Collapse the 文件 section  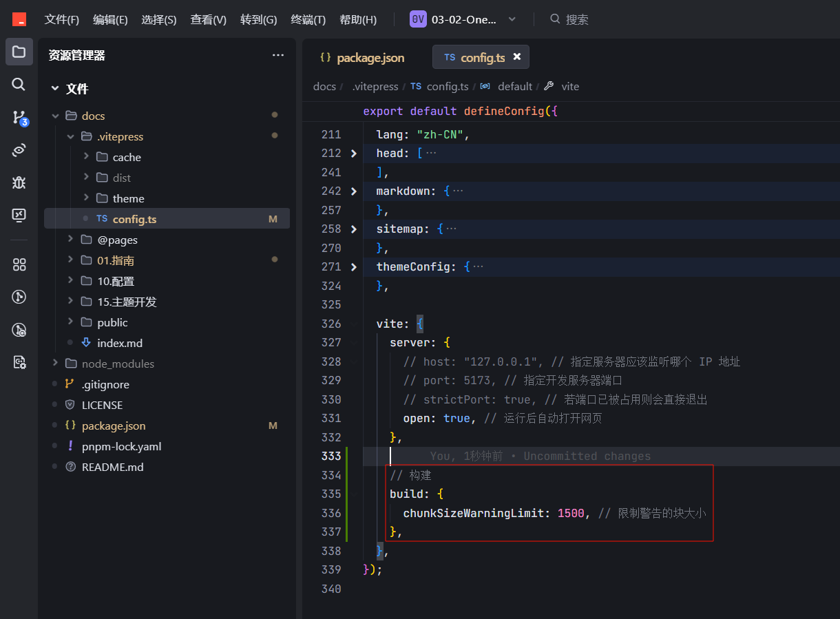55,88
